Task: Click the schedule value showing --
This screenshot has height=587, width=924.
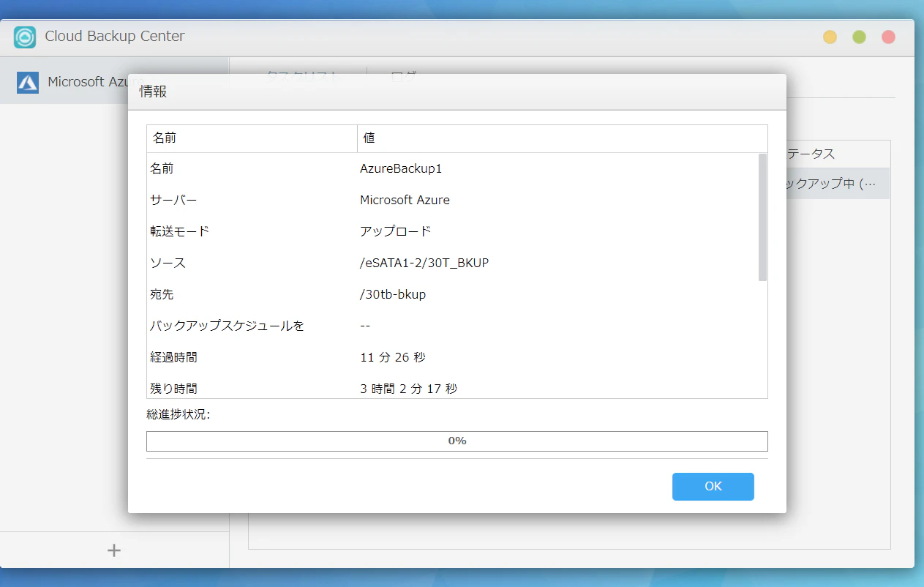Action: 365,326
